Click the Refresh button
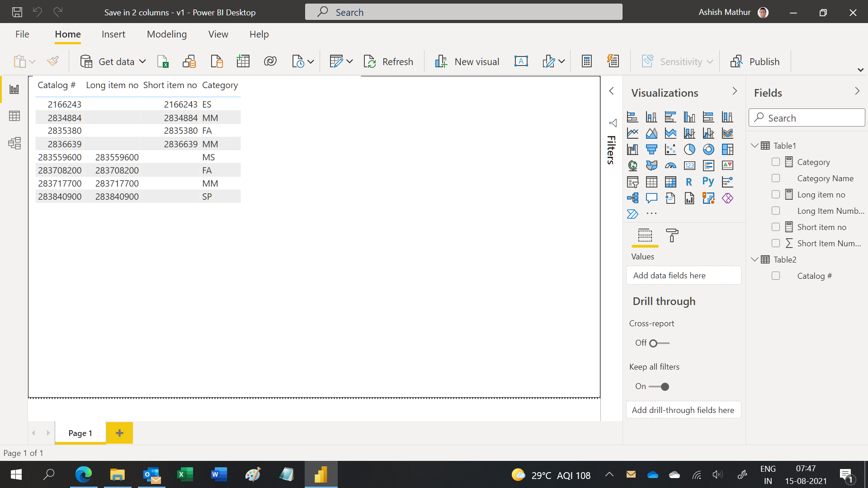 388,61
